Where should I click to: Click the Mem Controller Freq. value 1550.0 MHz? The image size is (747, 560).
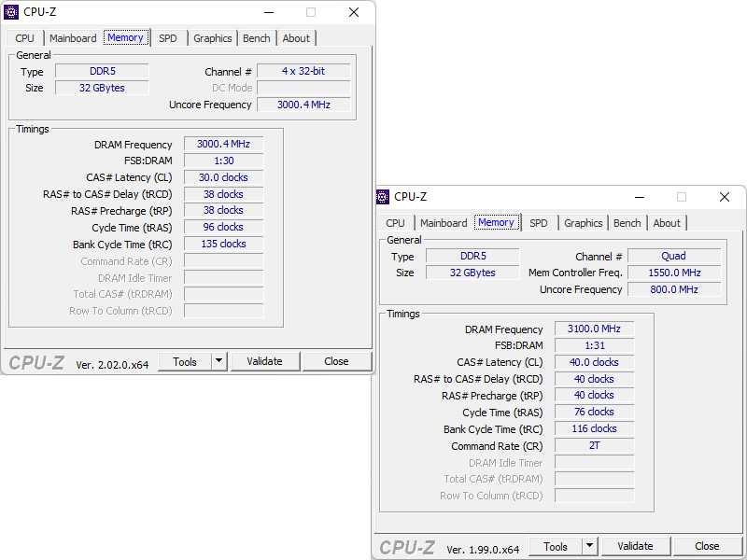674,273
